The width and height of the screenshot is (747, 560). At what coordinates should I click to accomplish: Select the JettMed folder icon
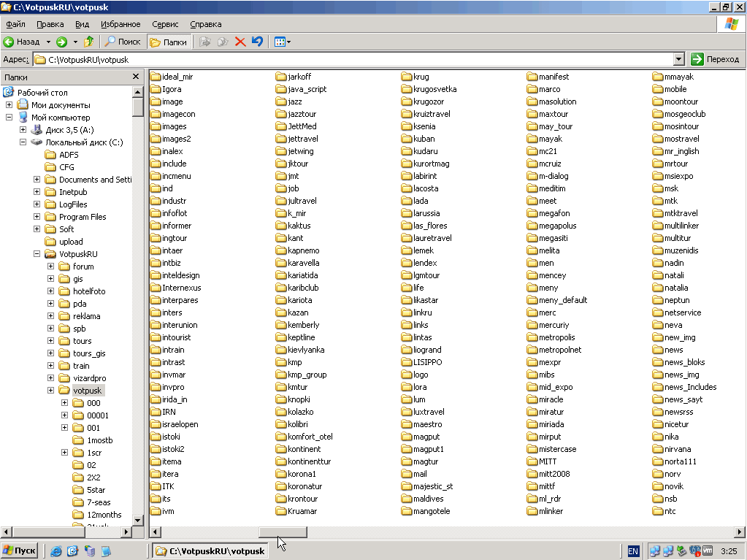(x=281, y=126)
